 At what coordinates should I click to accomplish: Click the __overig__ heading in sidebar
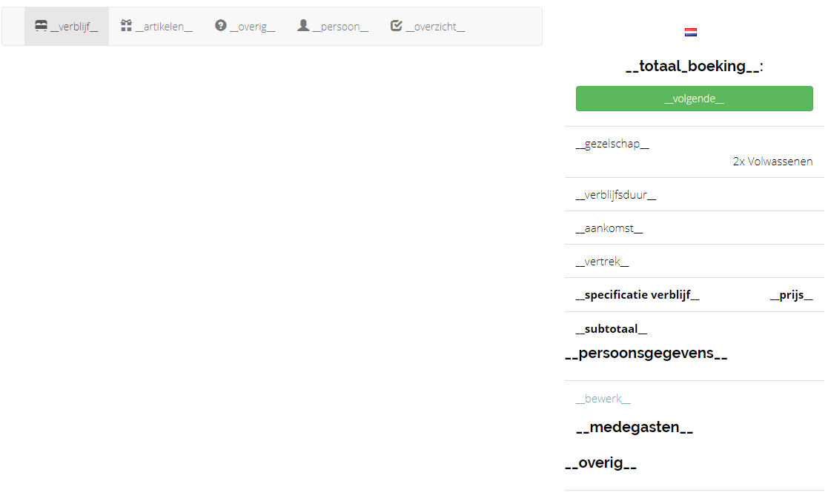pyautogui.click(x=601, y=462)
